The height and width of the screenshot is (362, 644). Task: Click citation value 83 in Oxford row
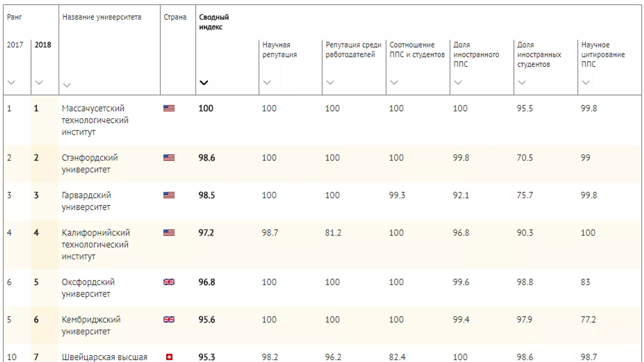pyautogui.click(x=585, y=282)
